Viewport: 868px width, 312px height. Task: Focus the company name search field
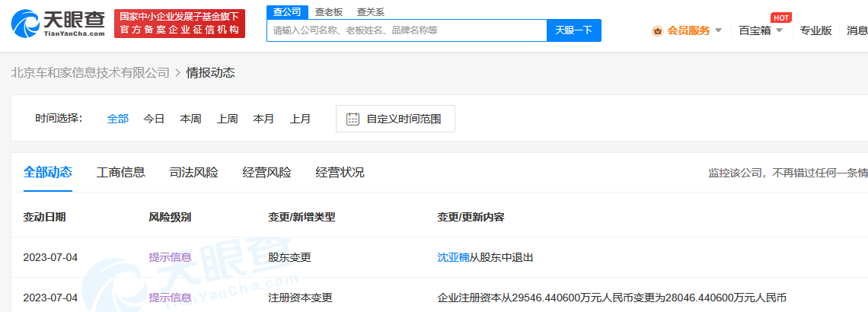[407, 30]
